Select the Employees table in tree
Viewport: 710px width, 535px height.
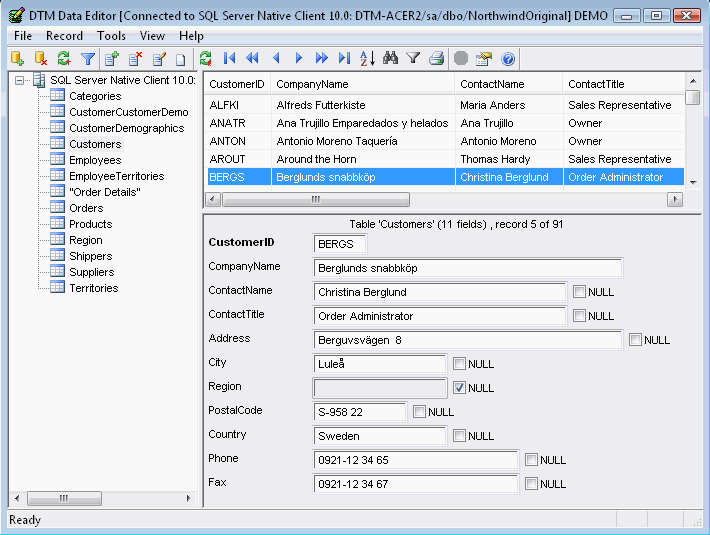[x=95, y=160]
